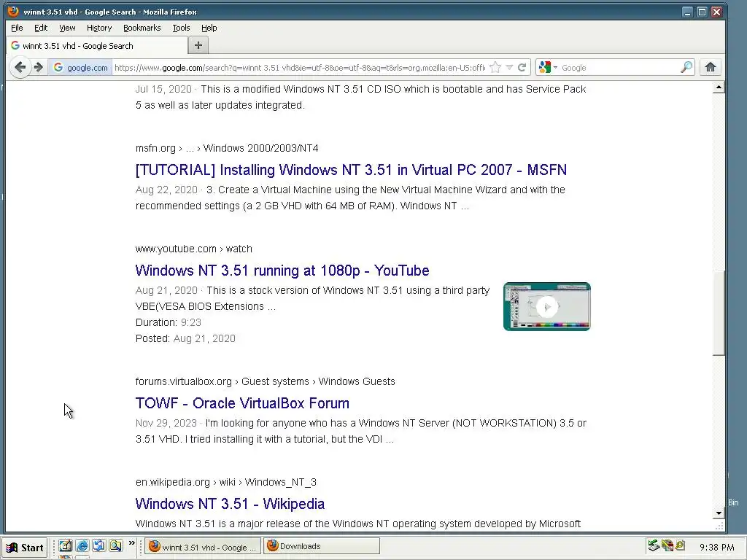The image size is (747, 560).
Task: Switch to the Downloads window taskbar button
Action: tap(322, 547)
